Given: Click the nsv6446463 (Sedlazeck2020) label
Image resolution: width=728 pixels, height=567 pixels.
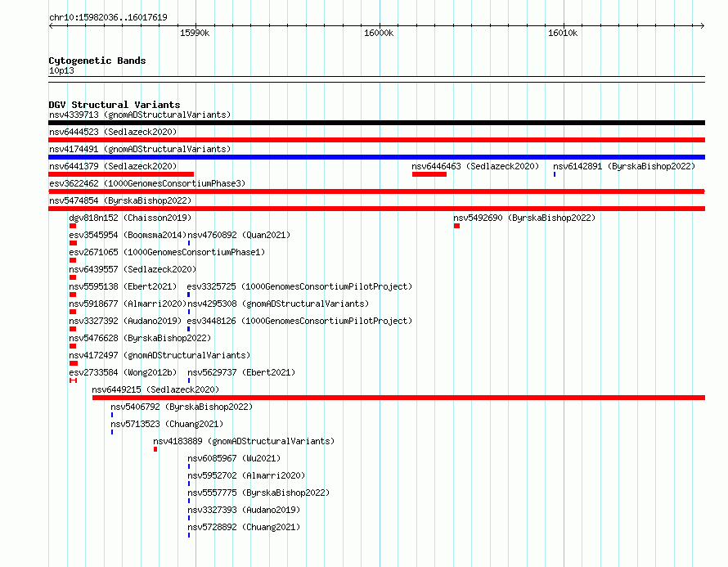Looking at the screenshot, I should pos(475,166).
